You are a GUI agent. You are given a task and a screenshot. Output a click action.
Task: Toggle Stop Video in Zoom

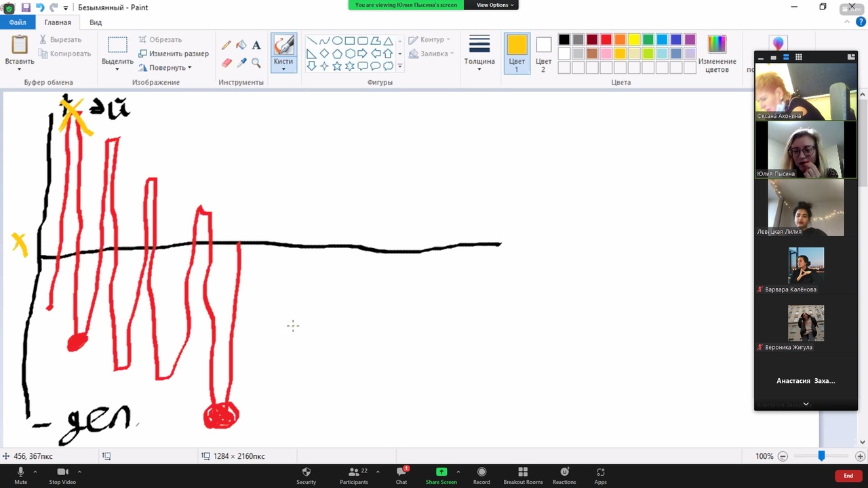pos(62,475)
